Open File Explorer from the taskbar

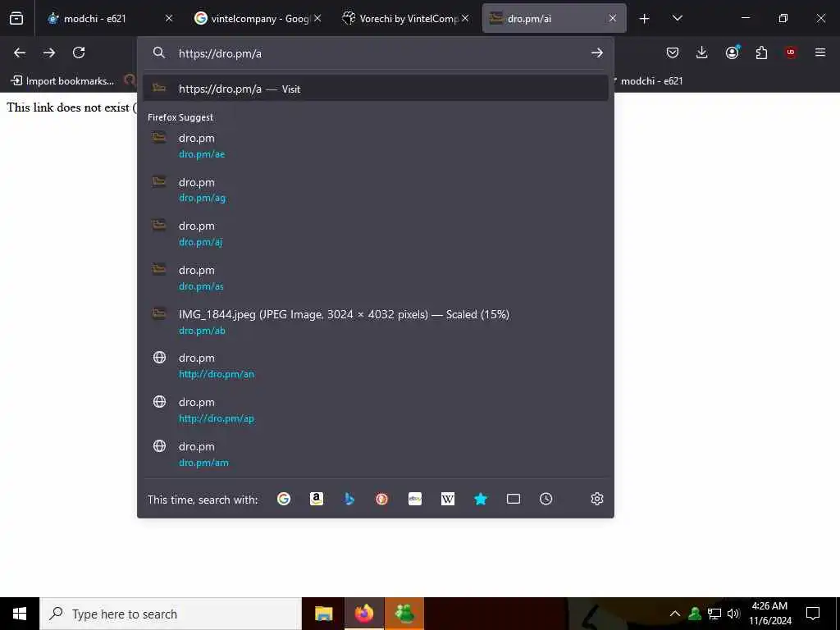[x=323, y=614]
